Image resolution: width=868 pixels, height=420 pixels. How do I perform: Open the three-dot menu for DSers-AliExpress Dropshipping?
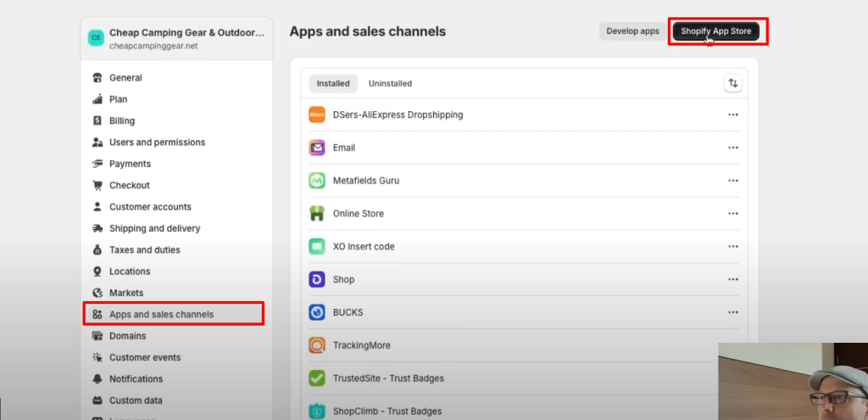click(x=733, y=115)
